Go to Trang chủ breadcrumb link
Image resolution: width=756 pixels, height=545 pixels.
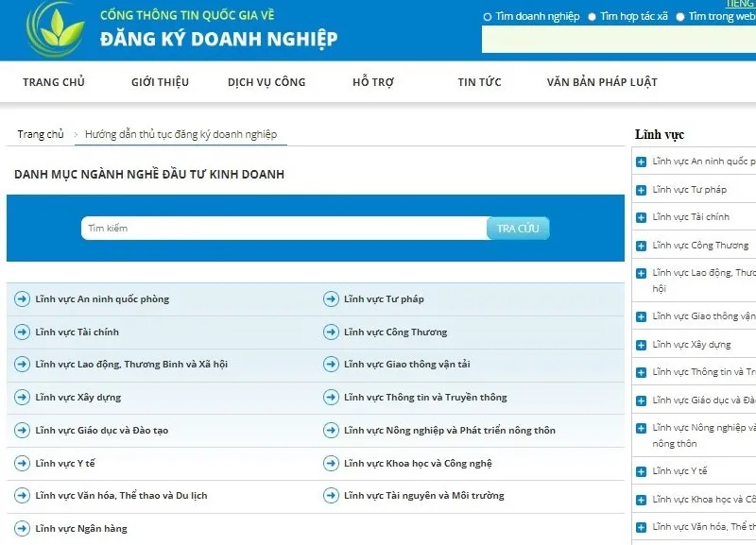[41, 134]
